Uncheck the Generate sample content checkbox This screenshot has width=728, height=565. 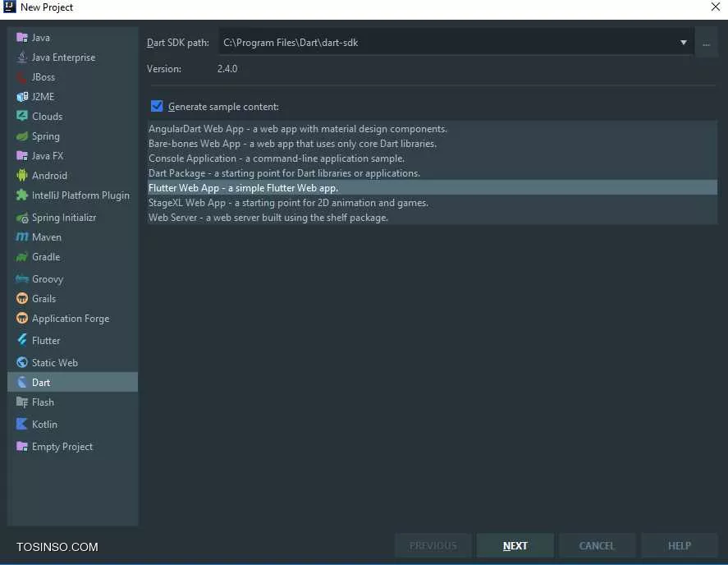pyautogui.click(x=157, y=107)
